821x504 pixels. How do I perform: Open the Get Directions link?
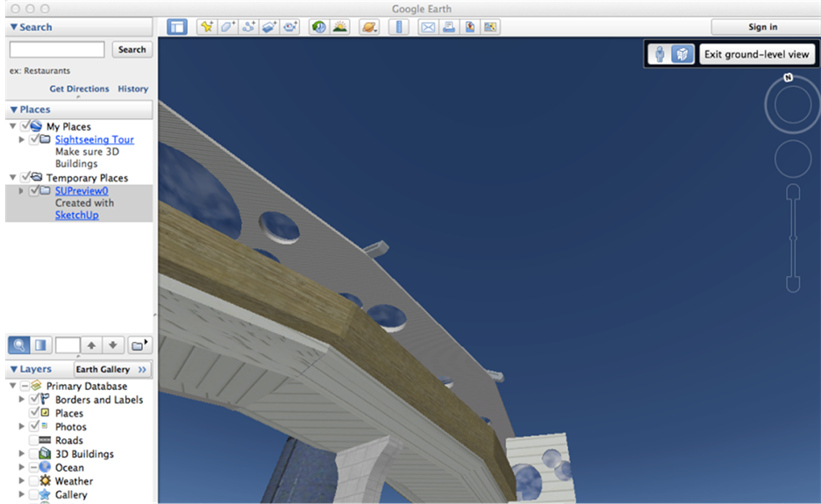point(79,89)
